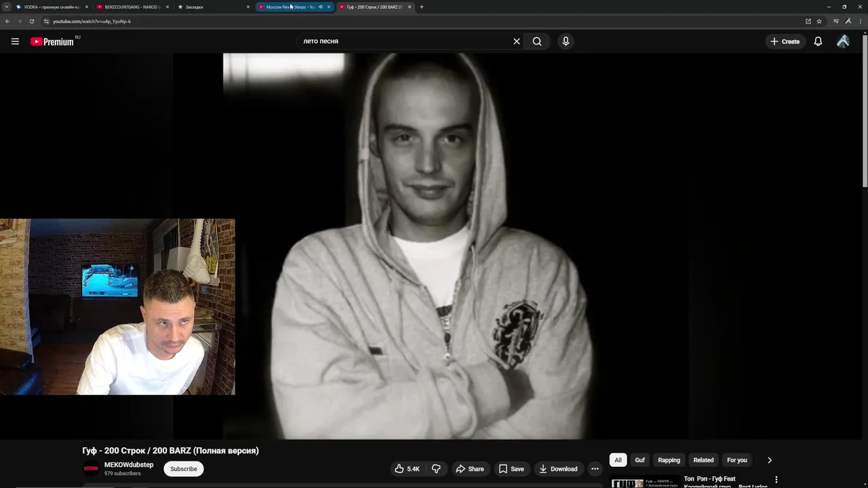Switch to the Закладки tab
This screenshot has width=868, height=488.
[213, 7]
